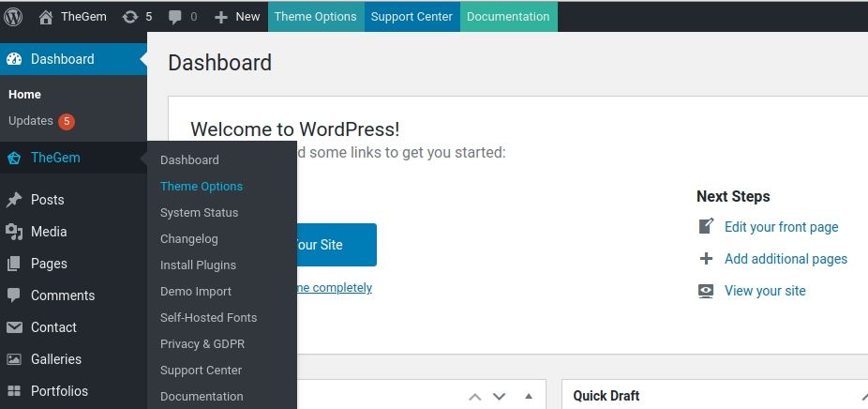Open System Status from TheGem submenu

pyautogui.click(x=199, y=213)
